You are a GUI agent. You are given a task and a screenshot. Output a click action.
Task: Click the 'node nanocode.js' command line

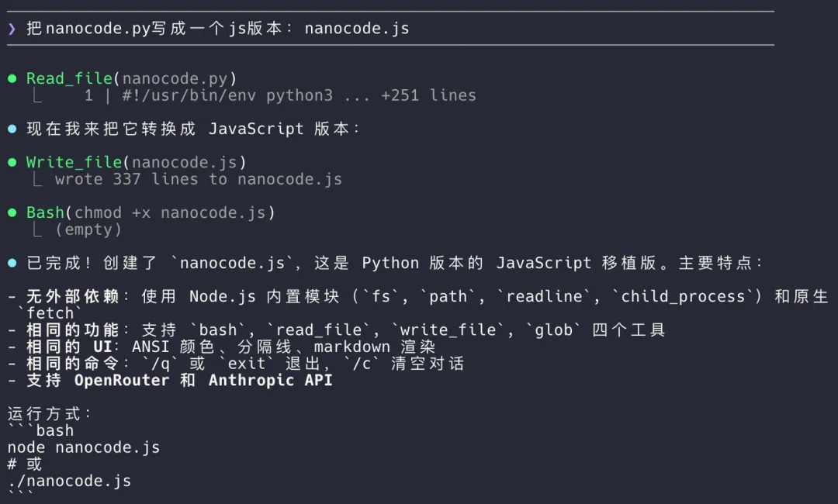pos(84,447)
